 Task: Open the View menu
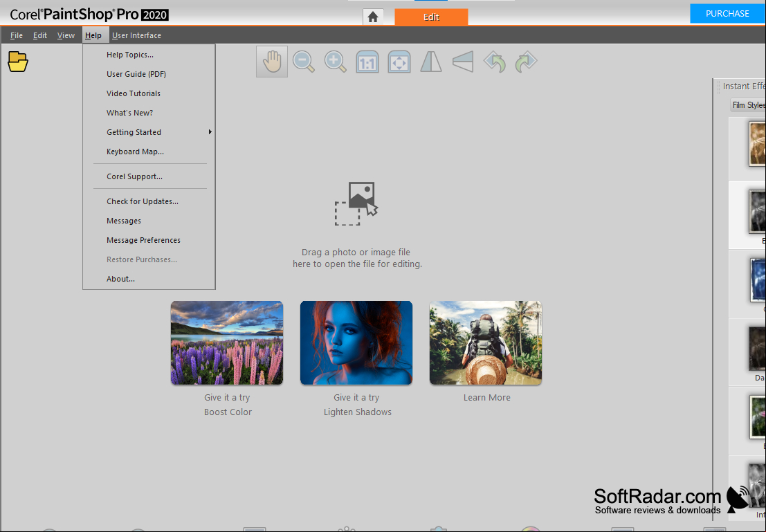(x=66, y=35)
